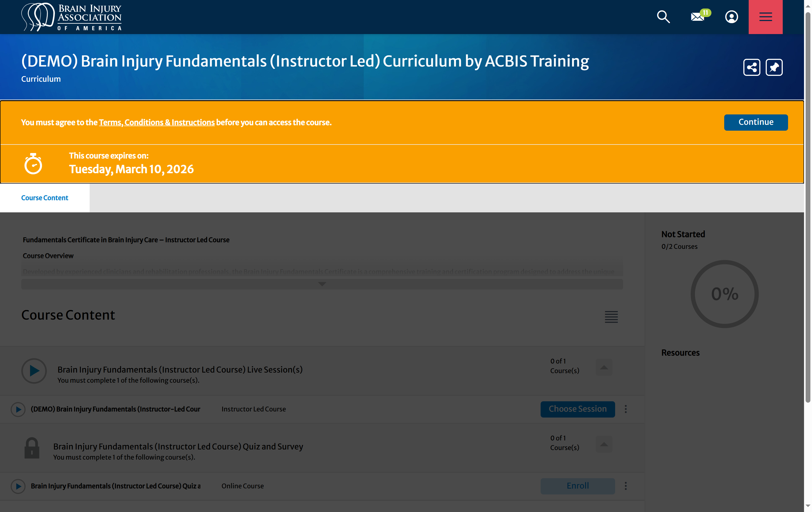
Task: Click the scroll down arrow on scrollbar
Action: pos(808,506)
